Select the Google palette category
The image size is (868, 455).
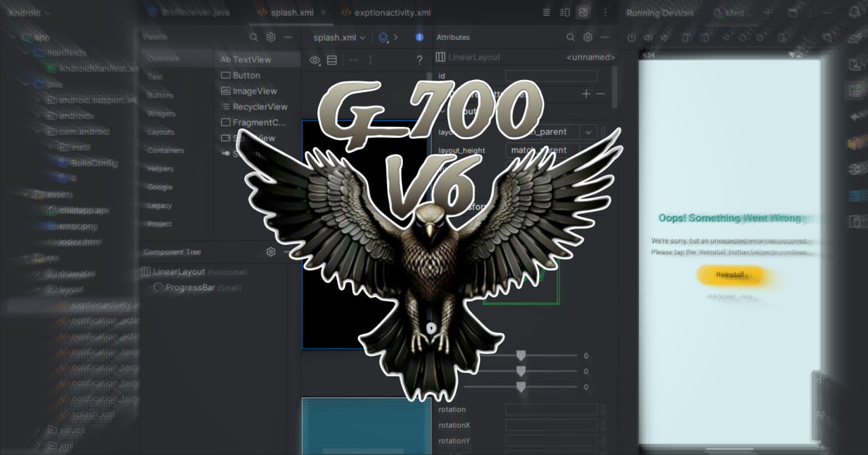160,187
